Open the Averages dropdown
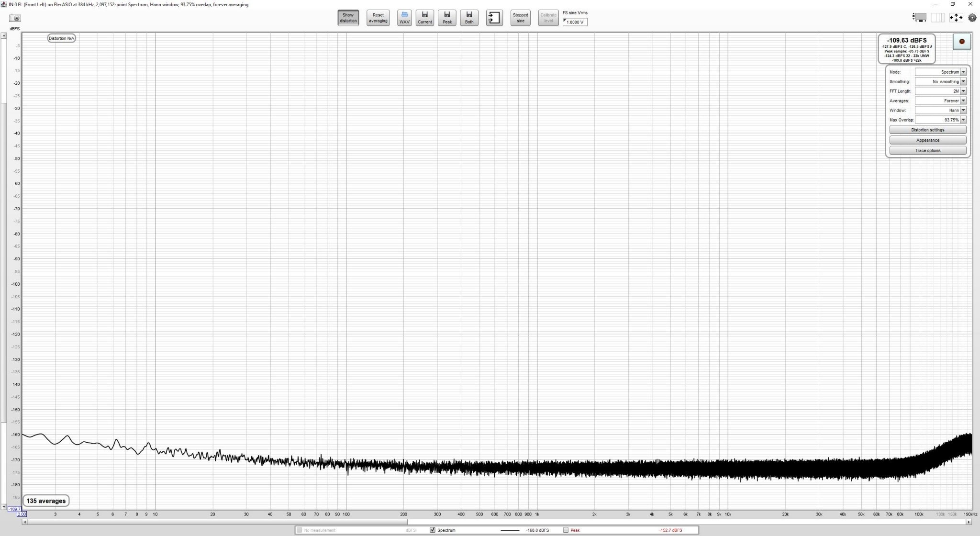 pyautogui.click(x=940, y=100)
